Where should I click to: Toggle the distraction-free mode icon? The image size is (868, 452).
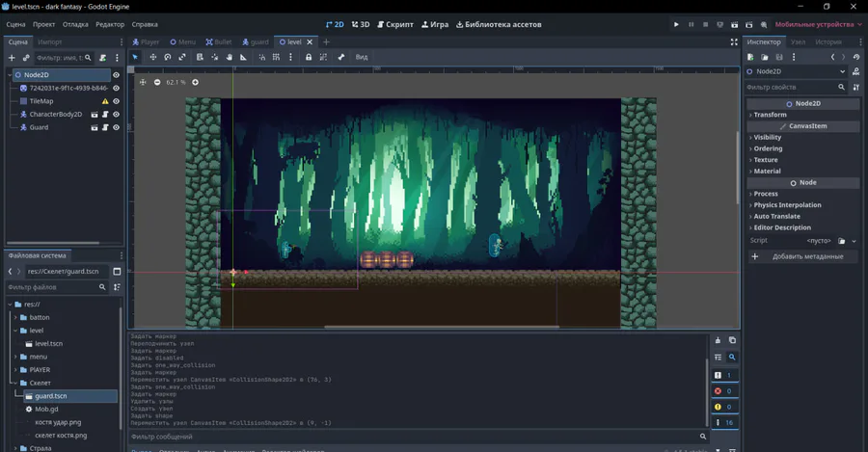732,42
